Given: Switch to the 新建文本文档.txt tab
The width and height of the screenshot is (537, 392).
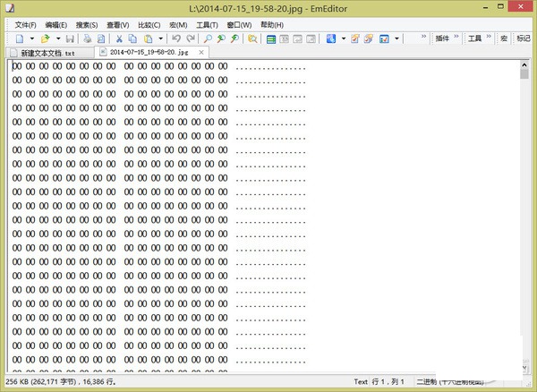Looking at the screenshot, I should tap(47, 53).
